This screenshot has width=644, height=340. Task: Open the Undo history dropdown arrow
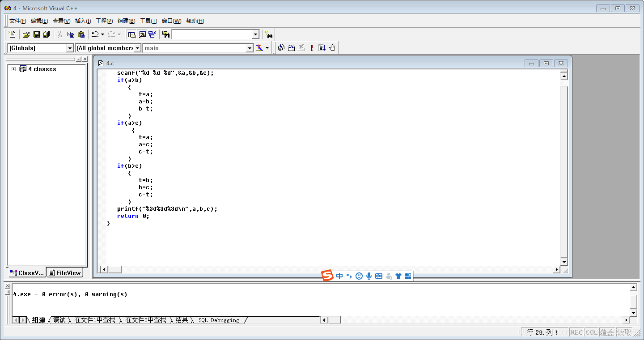pos(102,34)
